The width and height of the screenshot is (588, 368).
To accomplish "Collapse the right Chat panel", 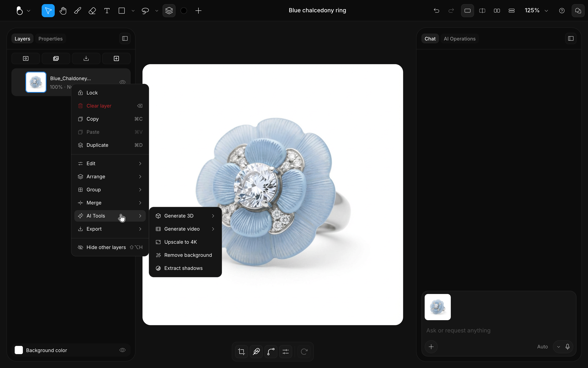I will 571,38.
